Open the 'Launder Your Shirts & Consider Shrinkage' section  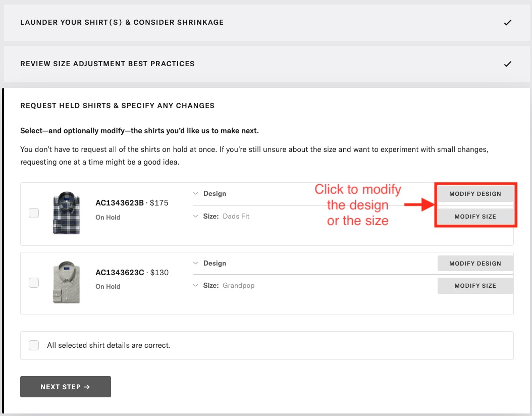click(x=122, y=22)
